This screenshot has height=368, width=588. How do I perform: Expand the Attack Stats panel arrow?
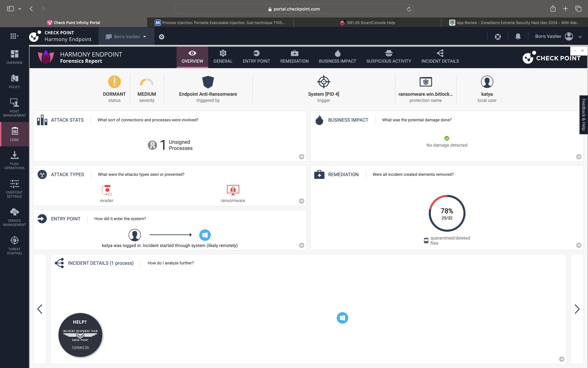coord(301,157)
